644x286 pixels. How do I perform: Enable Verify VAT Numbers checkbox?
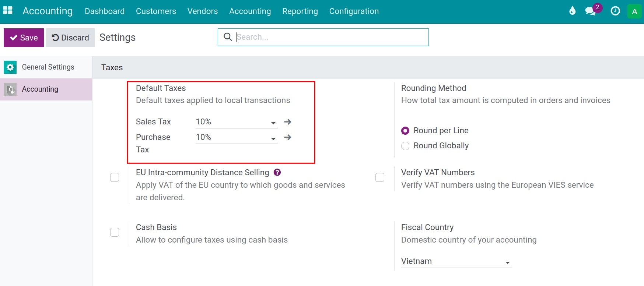pyautogui.click(x=380, y=177)
